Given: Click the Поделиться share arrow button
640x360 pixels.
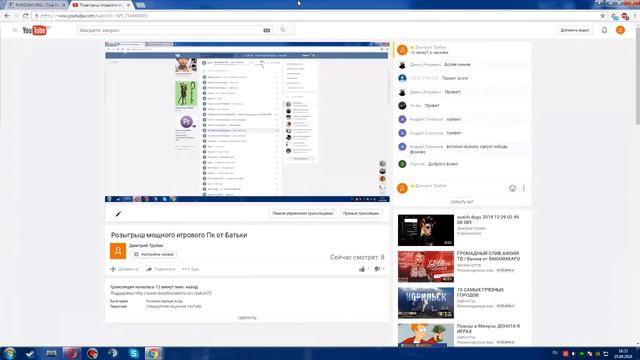Looking at the screenshot, I should click(x=161, y=269).
